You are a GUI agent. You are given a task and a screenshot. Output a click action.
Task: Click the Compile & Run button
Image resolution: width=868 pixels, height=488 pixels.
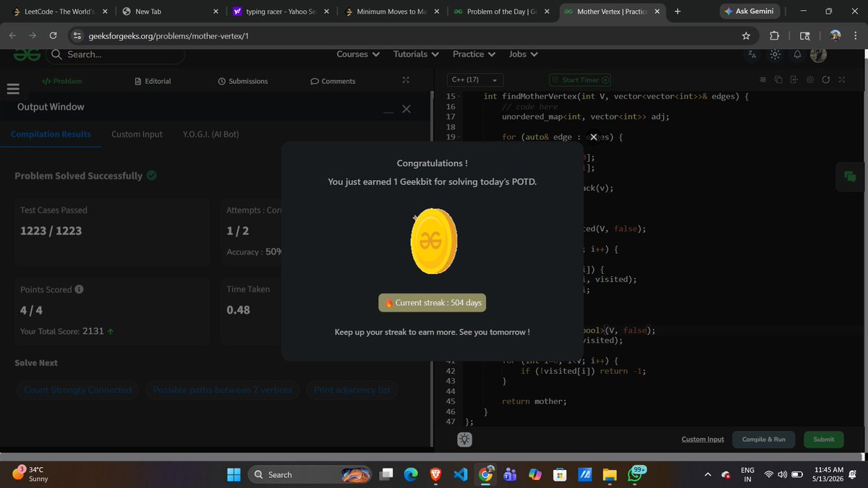[764, 439]
